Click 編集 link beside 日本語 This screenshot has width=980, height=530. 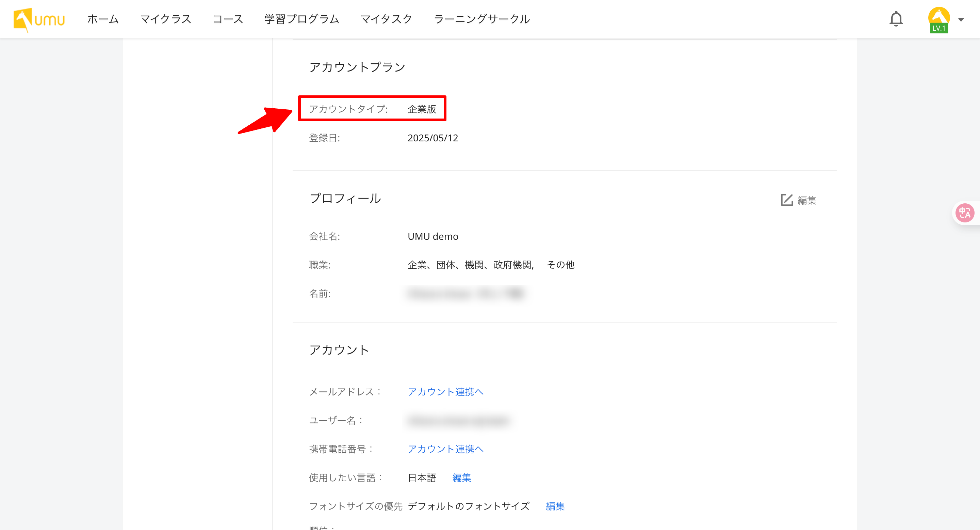461,478
